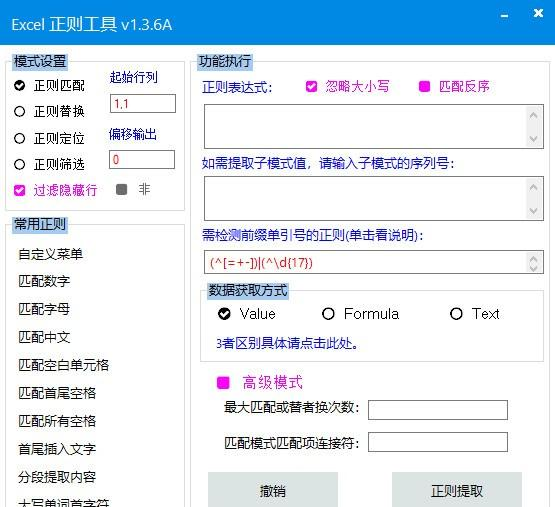Click the 撤销 undo button
The width and height of the screenshot is (555, 507).
273,490
